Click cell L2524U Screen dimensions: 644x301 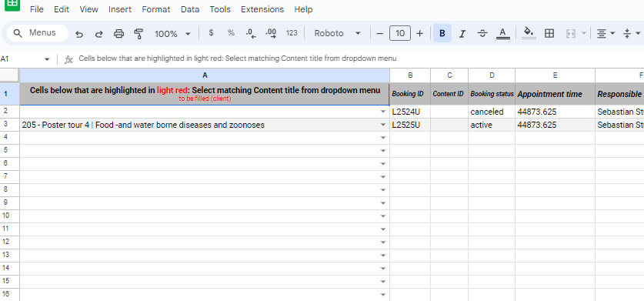click(410, 112)
